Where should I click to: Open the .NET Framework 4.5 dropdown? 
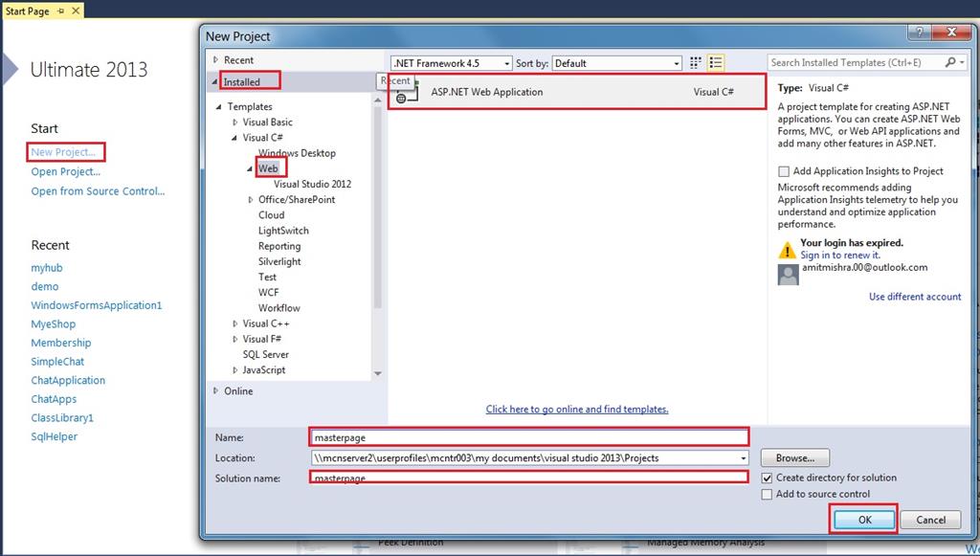coord(506,64)
